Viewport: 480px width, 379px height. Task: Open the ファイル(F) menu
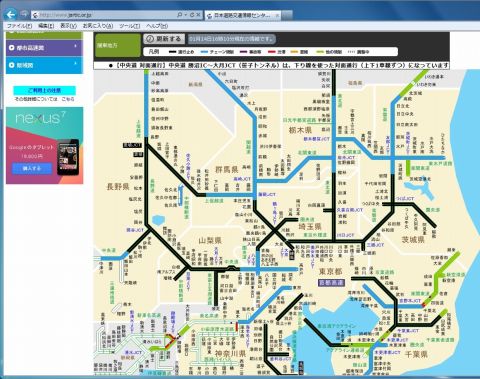pyautogui.click(x=19, y=26)
